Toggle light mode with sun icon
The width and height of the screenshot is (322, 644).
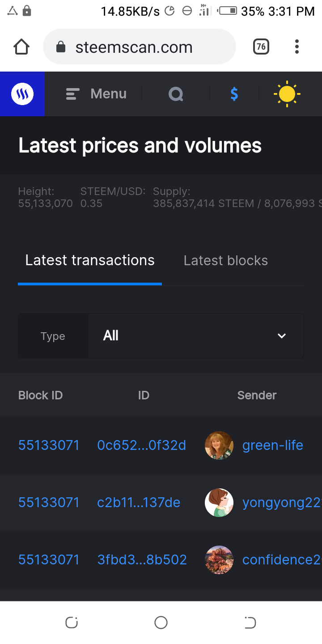click(287, 94)
